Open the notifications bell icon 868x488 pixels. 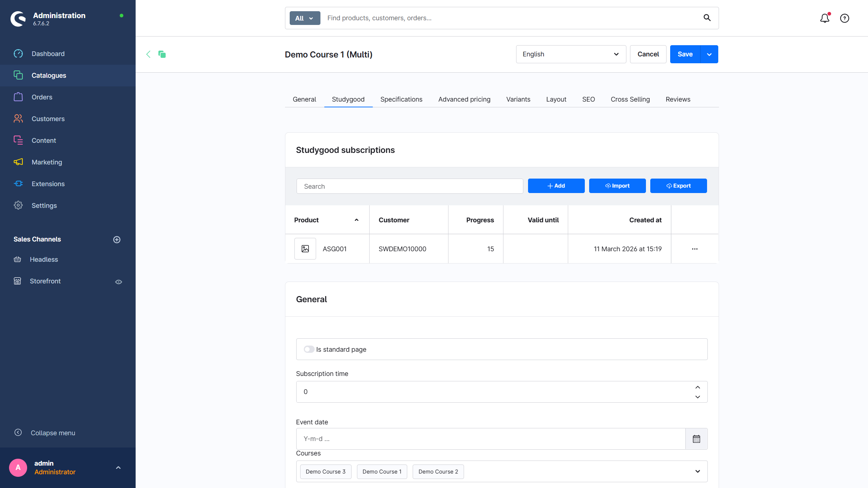pyautogui.click(x=825, y=18)
